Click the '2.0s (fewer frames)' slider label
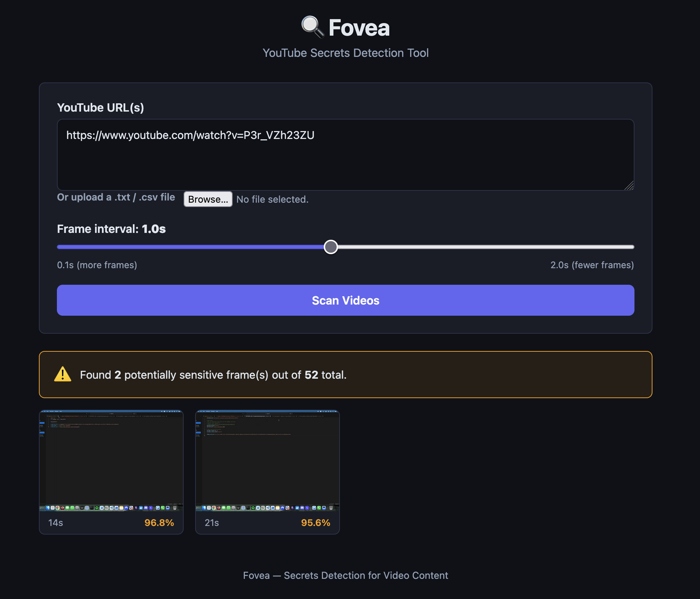The width and height of the screenshot is (700, 599). [592, 265]
